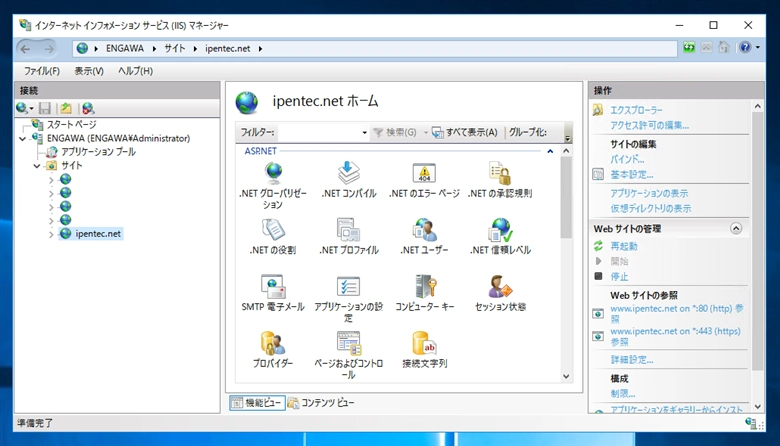Click アプリケーションの表示 link

click(x=649, y=193)
